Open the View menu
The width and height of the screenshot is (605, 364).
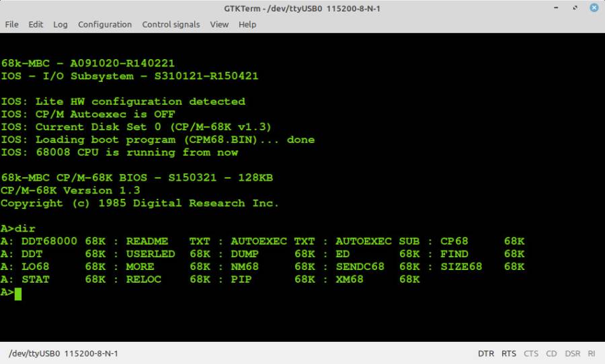point(219,24)
